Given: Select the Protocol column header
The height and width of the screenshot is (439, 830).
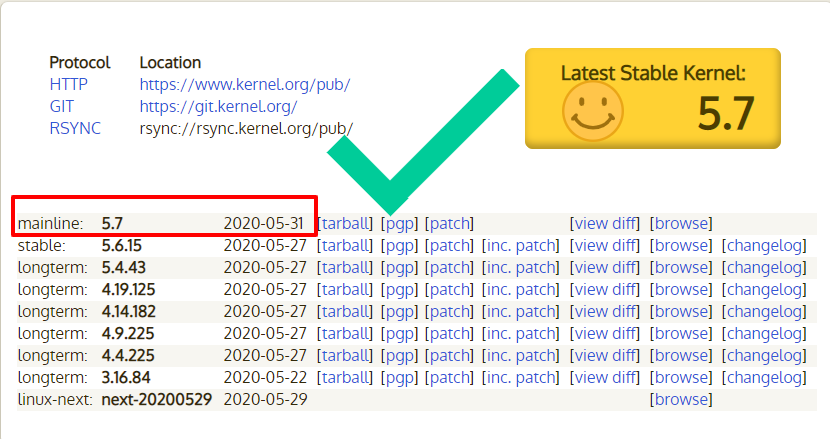Looking at the screenshot, I should click(80, 62).
